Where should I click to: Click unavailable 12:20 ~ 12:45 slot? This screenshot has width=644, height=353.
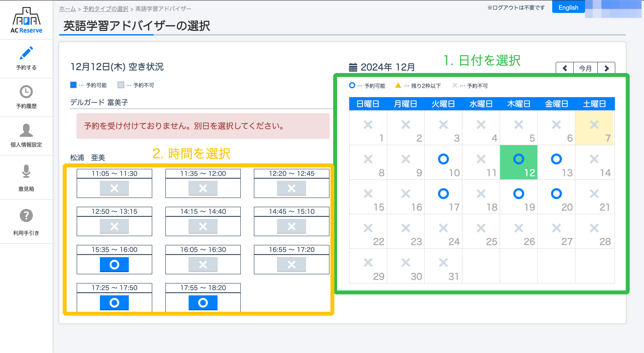291,188
